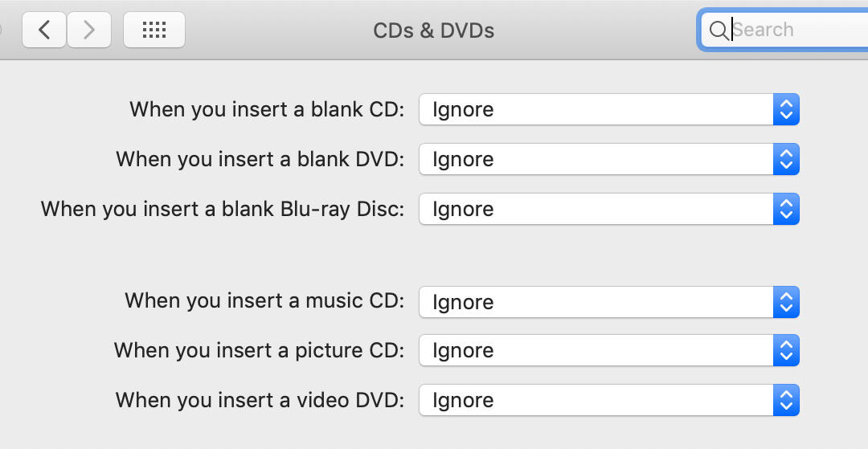
Task: Click the "When you insert a music CD" label
Action: coord(264,301)
